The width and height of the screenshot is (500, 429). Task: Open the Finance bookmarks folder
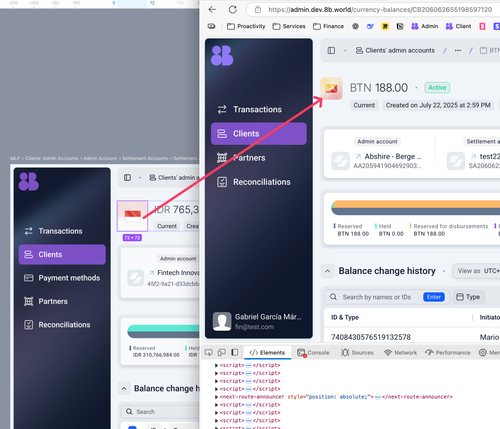(328, 26)
